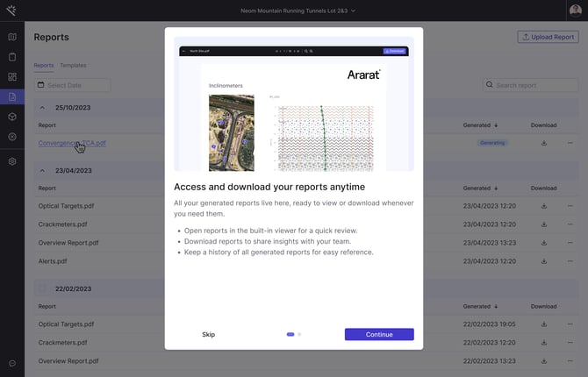The image size is (588, 377).
Task: Download Overview Report.pdf from 22/02/2023 13:23
Action: tap(544, 361)
